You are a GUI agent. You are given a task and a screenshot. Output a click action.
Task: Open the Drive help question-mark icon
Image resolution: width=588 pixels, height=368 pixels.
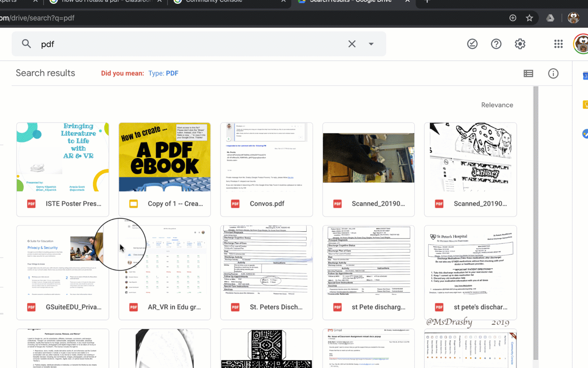(496, 44)
